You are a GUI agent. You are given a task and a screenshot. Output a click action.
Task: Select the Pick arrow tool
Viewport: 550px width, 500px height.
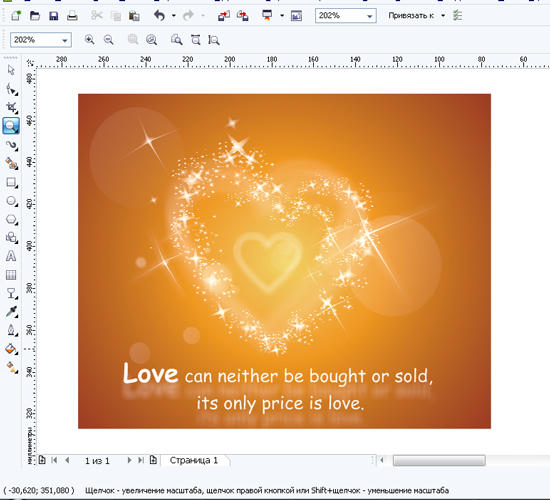11,70
